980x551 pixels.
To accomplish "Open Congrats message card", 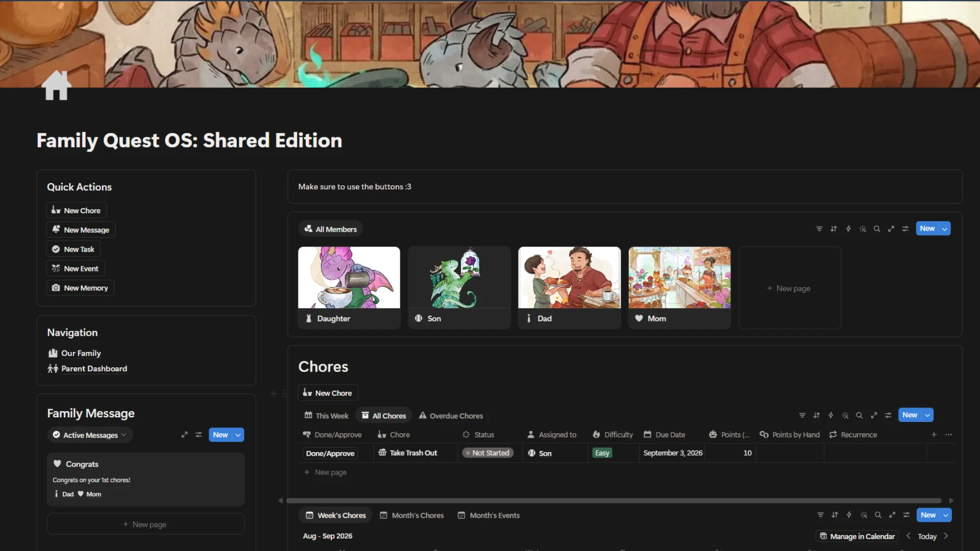I will tap(145, 479).
